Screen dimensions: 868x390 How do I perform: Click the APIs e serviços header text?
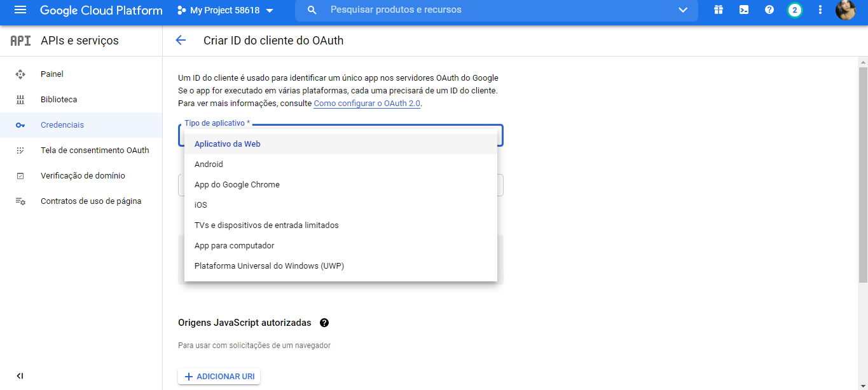click(79, 41)
